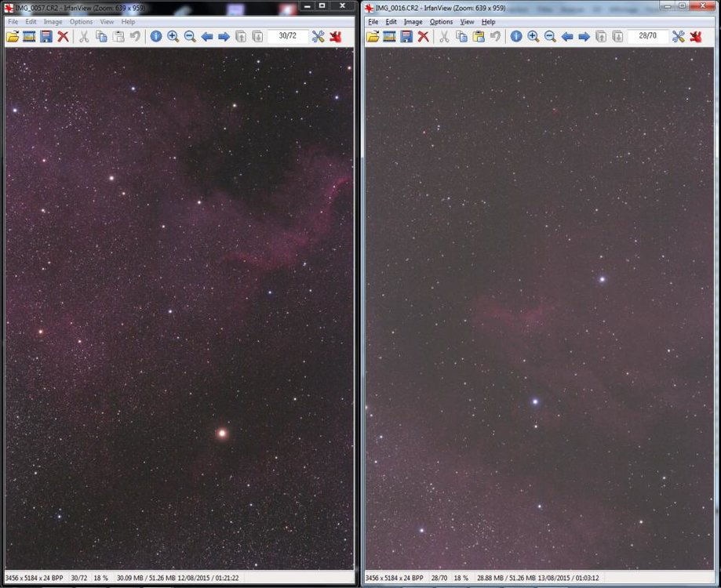This screenshot has height=588, width=721.
Task: Open the View menu in the left window
Action: (106, 21)
